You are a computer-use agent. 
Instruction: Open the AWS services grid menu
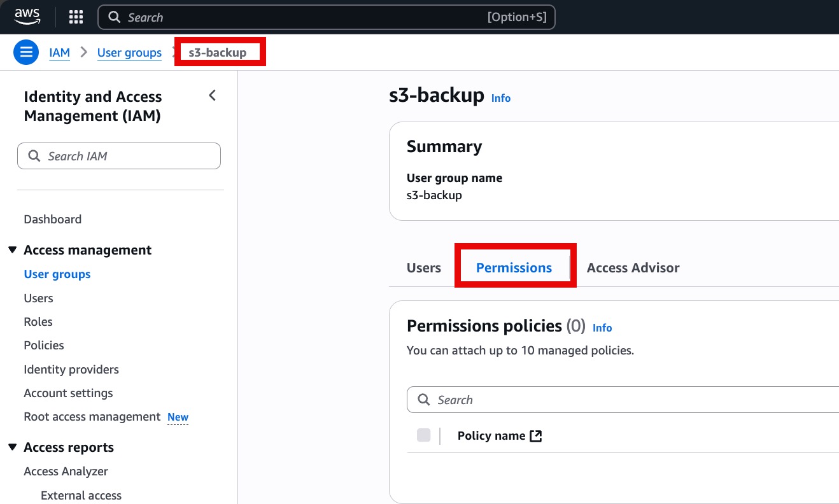[76, 17]
